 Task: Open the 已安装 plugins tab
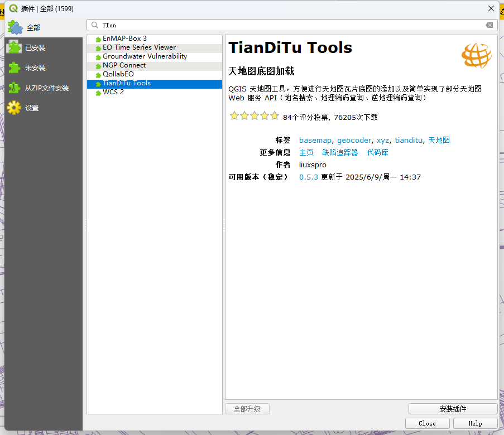[35, 48]
